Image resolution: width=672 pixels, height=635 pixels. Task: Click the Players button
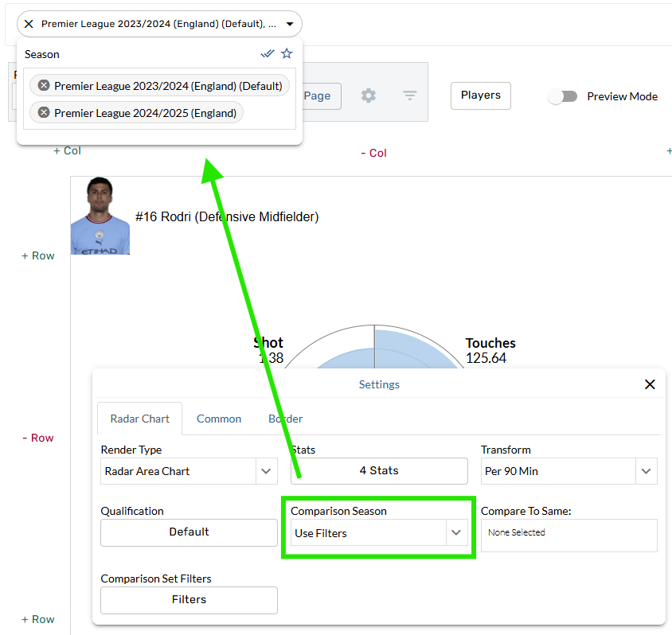point(480,95)
